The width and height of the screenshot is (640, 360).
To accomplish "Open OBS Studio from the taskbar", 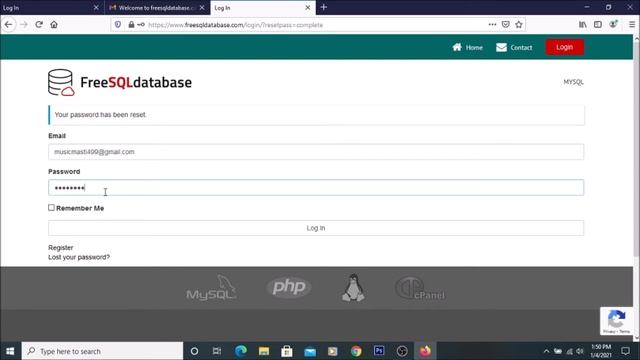I will (402, 351).
